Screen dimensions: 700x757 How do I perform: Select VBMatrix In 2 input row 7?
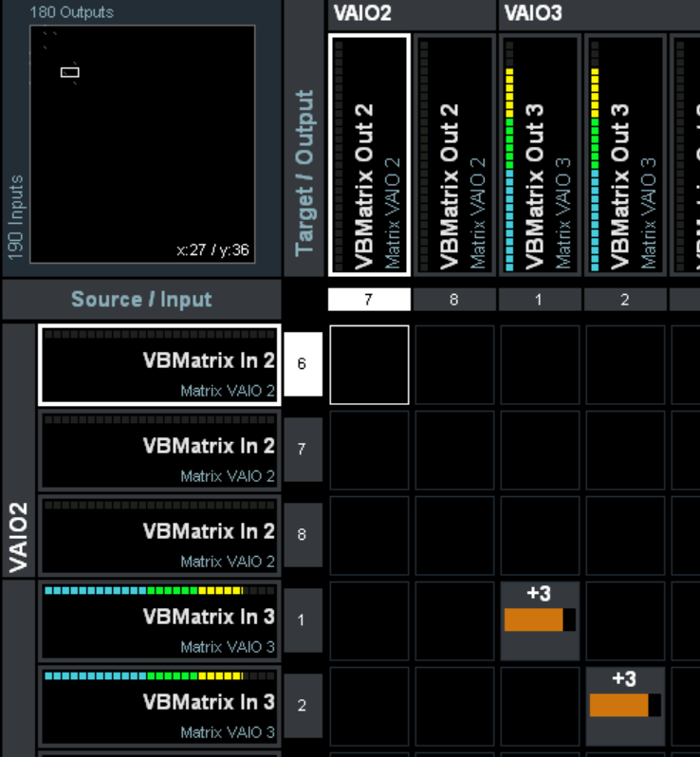159,451
